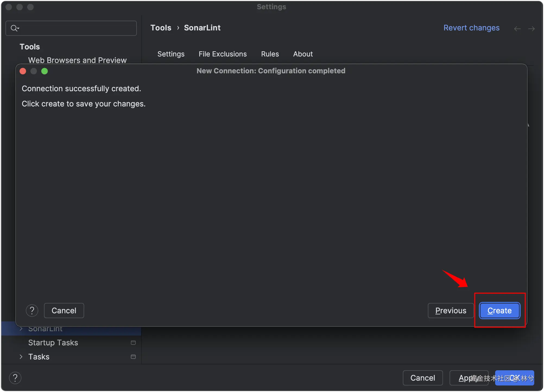Viewport: 544px width, 392px height.
Task: Open the About tab
Action: point(303,54)
